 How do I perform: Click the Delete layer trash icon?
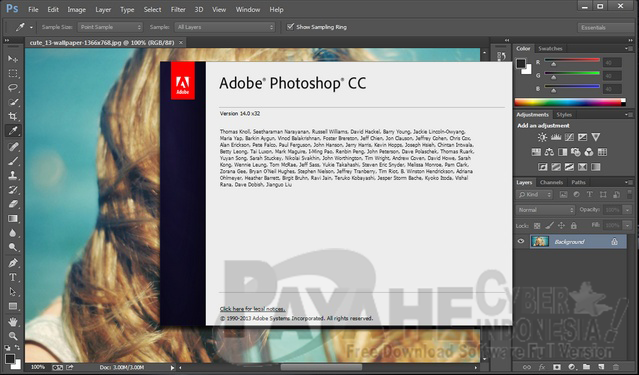click(616, 367)
